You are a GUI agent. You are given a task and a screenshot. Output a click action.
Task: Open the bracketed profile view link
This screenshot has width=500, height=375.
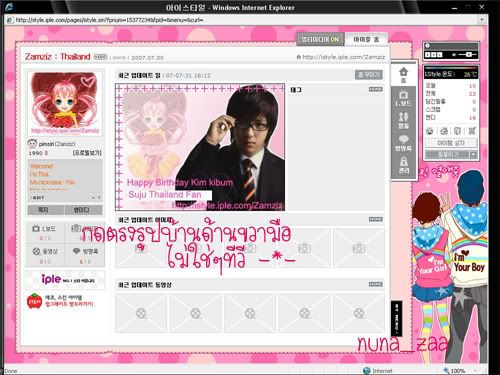87,153
